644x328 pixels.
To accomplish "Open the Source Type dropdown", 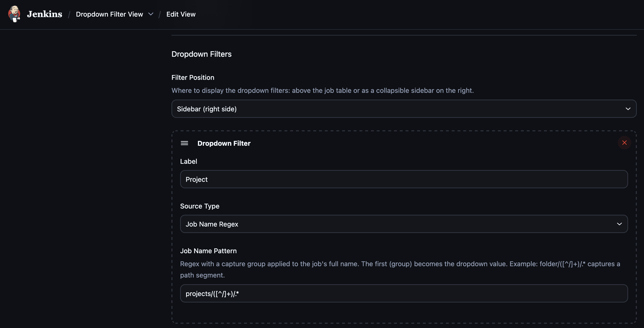I will click(x=404, y=224).
